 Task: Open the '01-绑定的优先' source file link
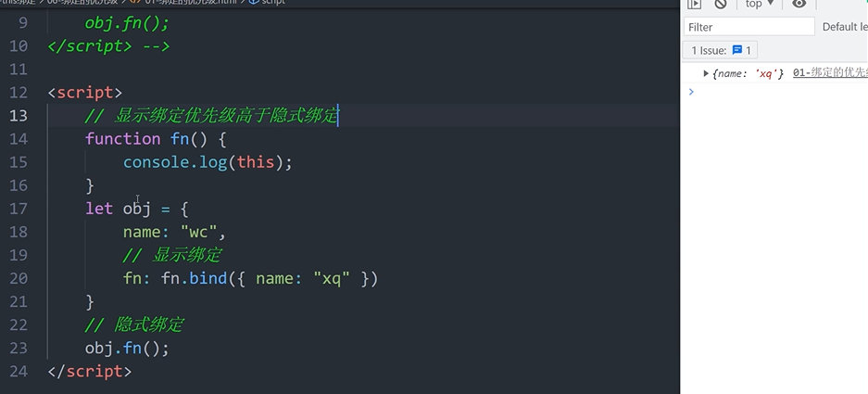tap(830, 72)
